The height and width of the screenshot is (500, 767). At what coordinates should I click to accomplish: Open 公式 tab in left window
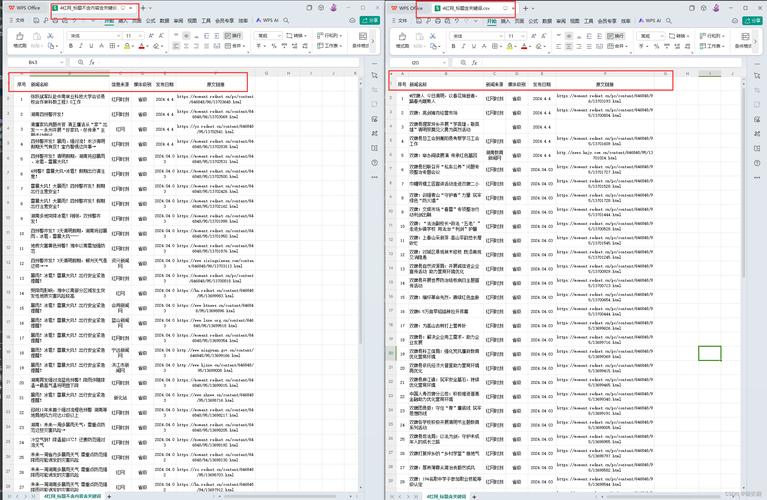(151, 21)
